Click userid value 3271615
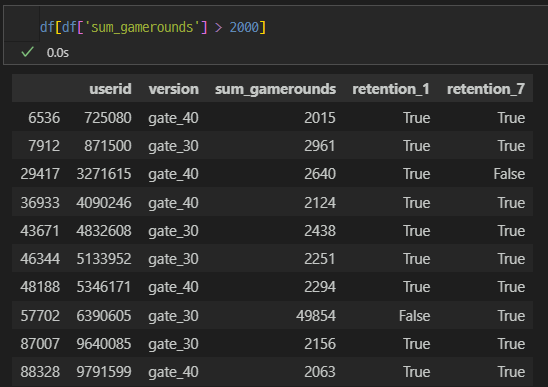548x387 pixels. [104, 174]
